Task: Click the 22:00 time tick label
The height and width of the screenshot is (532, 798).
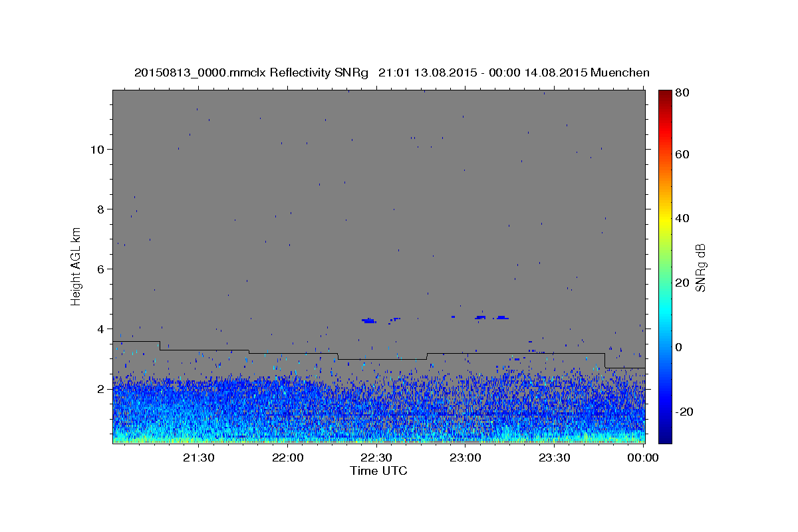Action: (x=287, y=458)
